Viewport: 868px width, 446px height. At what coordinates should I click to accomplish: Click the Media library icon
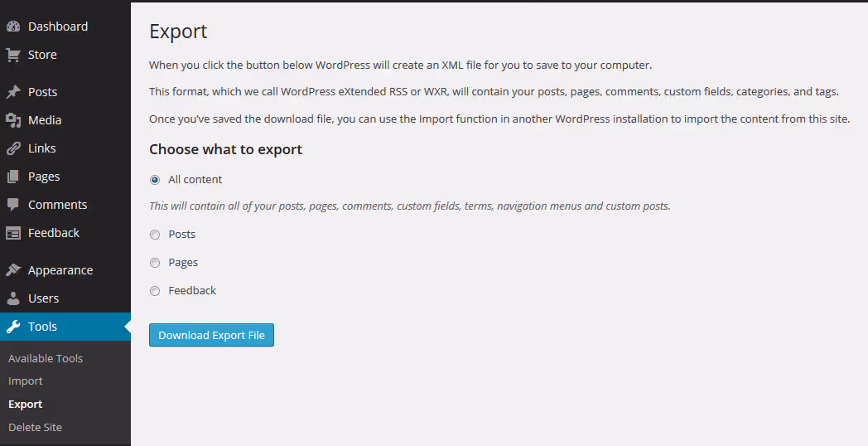tap(13, 120)
